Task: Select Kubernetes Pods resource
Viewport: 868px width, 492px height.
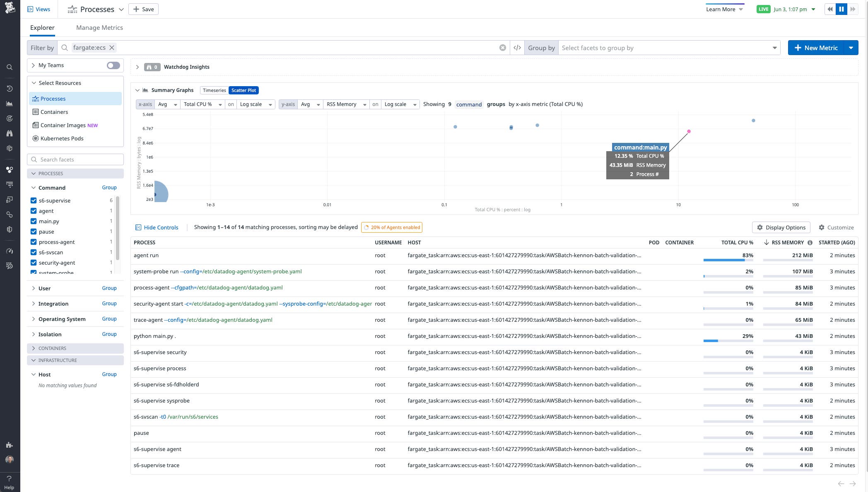Action: (x=61, y=138)
